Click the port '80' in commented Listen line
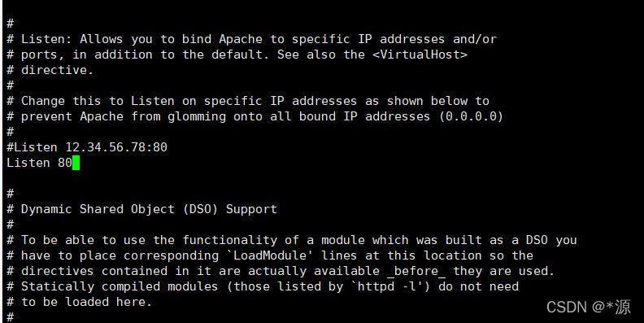The image size is (644, 323). tap(160, 147)
